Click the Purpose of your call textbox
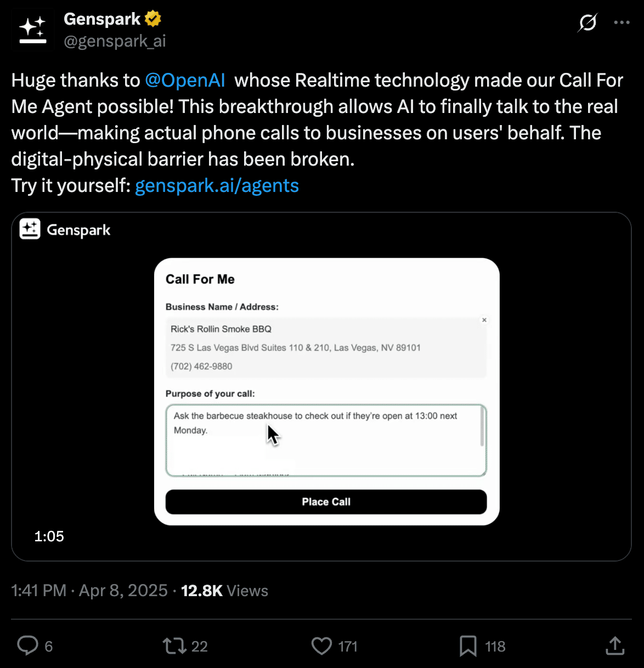 pyautogui.click(x=326, y=450)
